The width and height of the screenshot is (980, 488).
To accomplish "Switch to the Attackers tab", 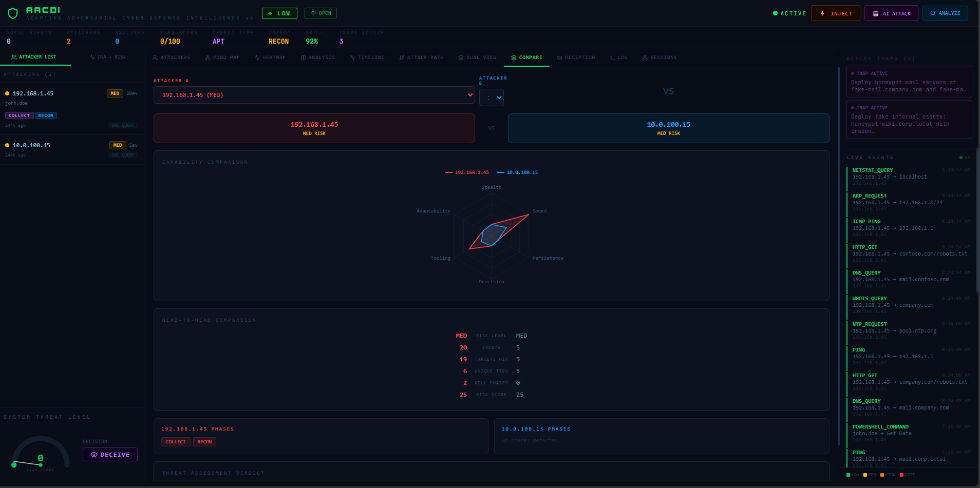I will click(x=172, y=57).
